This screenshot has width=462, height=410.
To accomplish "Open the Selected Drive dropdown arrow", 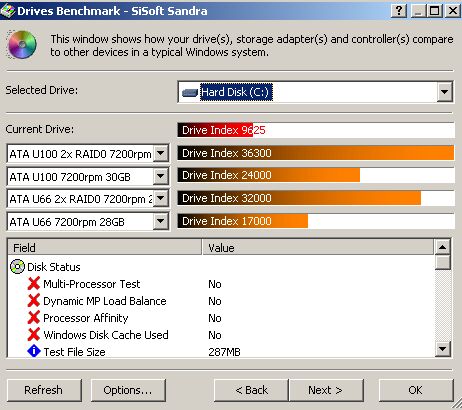I will (x=445, y=92).
